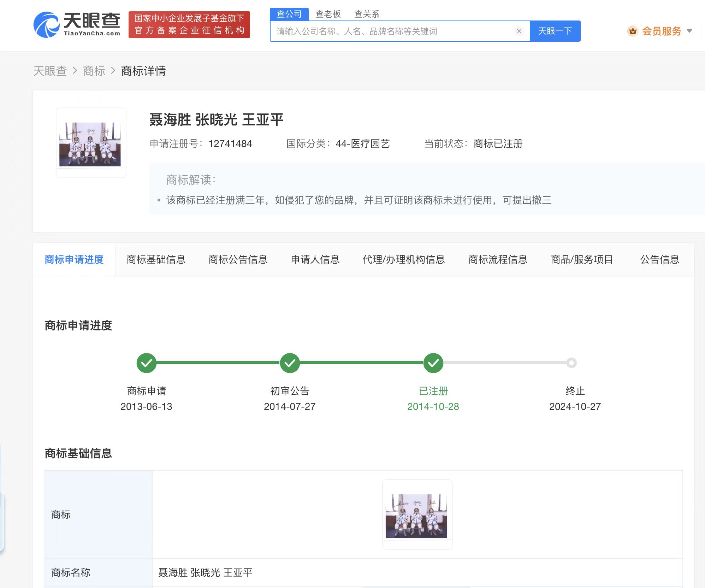
Task: Navigate to 商标 via the breadcrumb
Action: [x=94, y=71]
